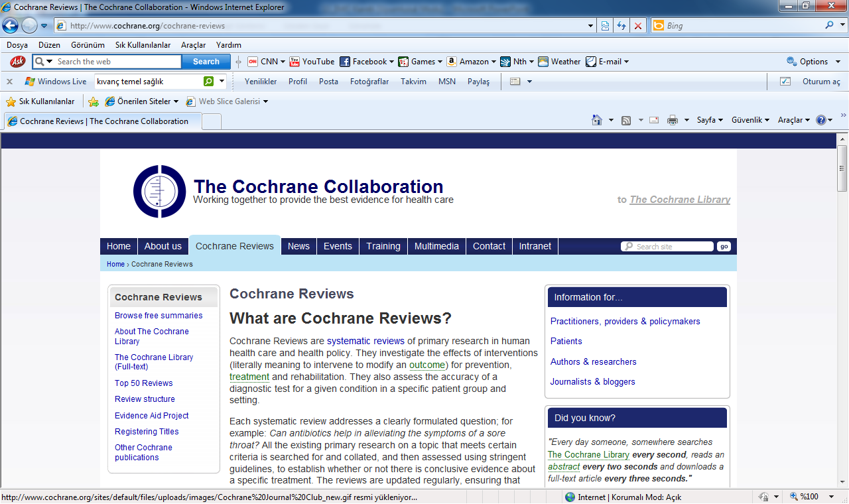
Task: Click the green Windows Live search icon
Action: click(208, 82)
